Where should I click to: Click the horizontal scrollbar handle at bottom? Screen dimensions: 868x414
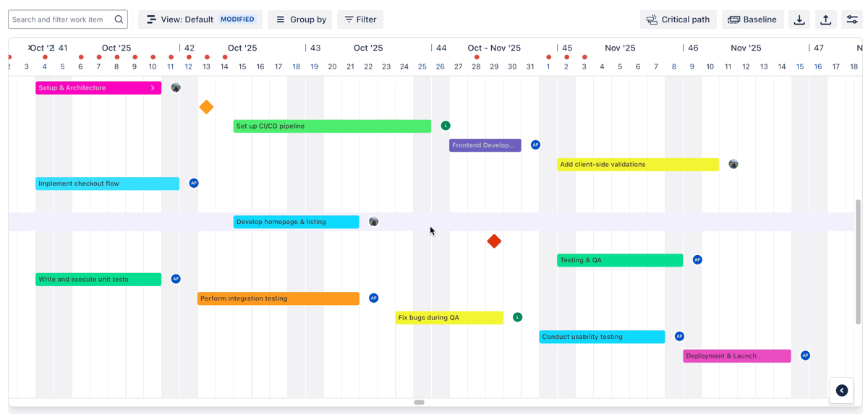coord(419,402)
